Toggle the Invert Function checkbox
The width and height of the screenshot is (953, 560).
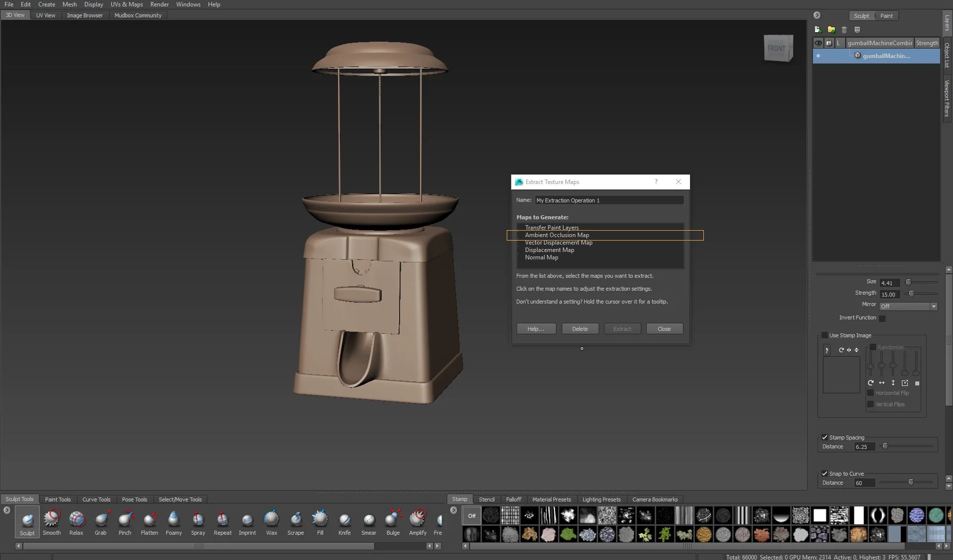coord(883,318)
